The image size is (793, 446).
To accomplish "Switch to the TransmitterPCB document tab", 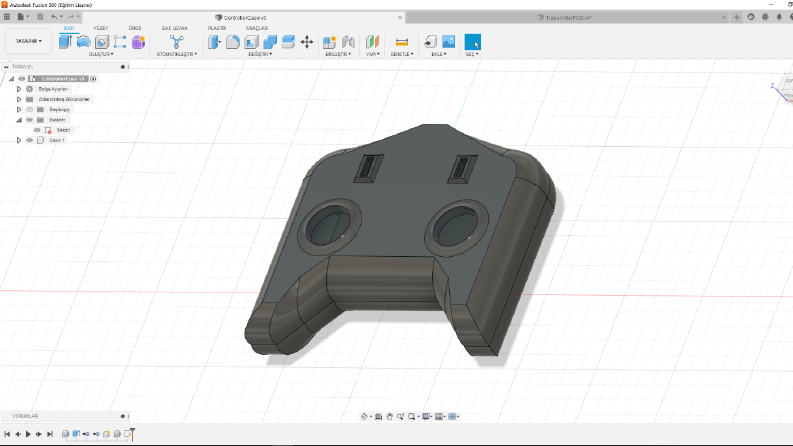I will point(564,17).
